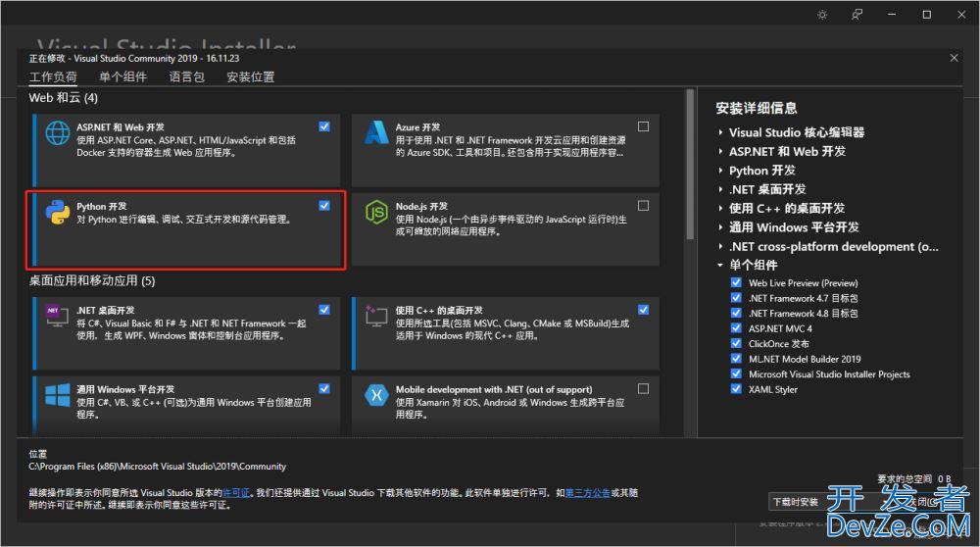
Task: Uncheck ClickOnce publishing component
Action: [x=736, y=343]
